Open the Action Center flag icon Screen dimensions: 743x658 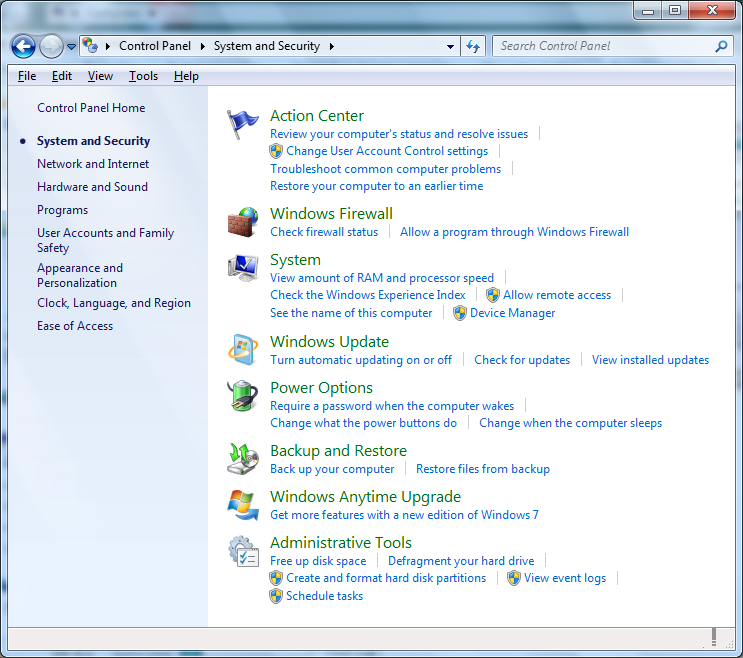(242, 124)
